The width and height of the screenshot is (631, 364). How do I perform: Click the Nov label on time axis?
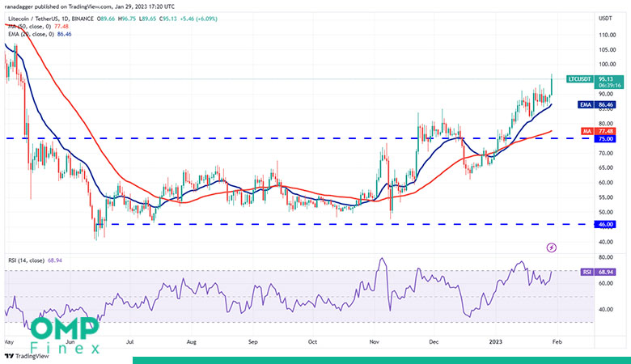pos(375,342)
